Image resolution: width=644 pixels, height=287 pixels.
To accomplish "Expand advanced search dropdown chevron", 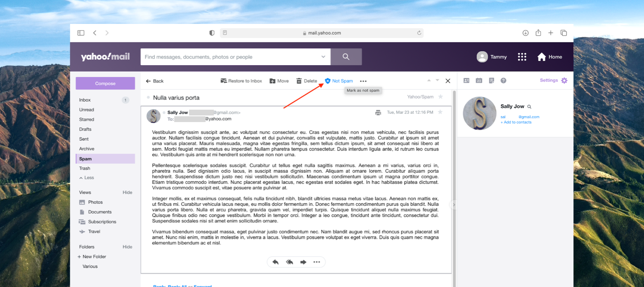I will click(323, 57).
